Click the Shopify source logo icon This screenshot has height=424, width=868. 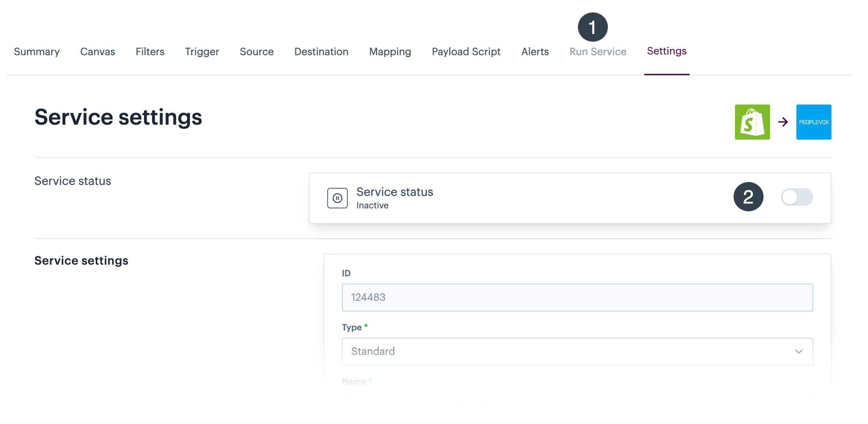[x=752, y=122]
